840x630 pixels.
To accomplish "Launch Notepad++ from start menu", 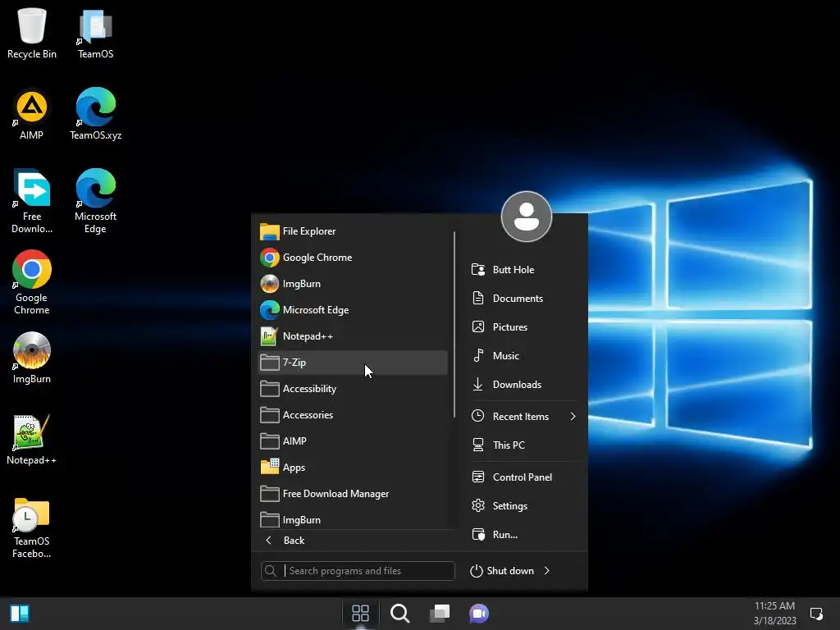I will [353, 336].
